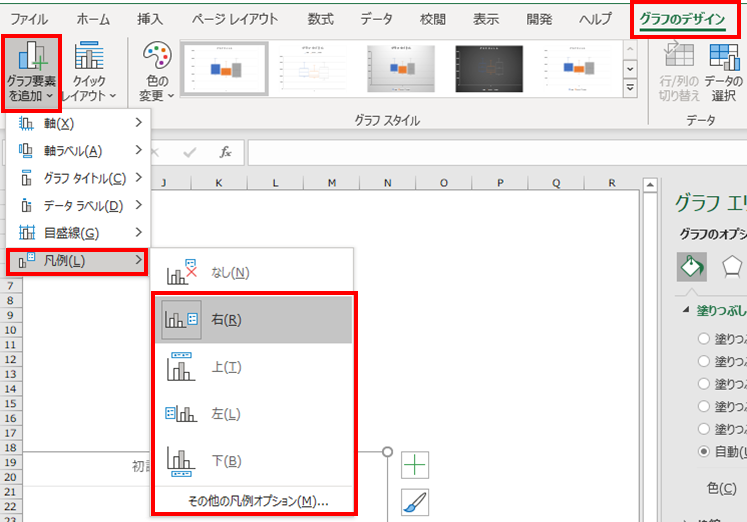
Task: Switch to the 挿入 tab
Action: tap(150, 19)
